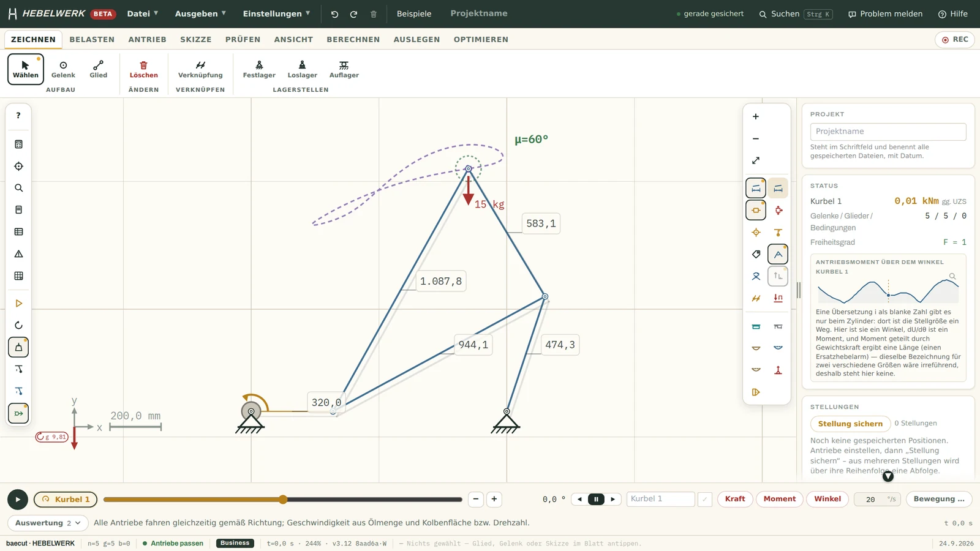Open the Ausgeben dropdown menu
The width and height of the screenshot is (980, 551).
point(200,13)
